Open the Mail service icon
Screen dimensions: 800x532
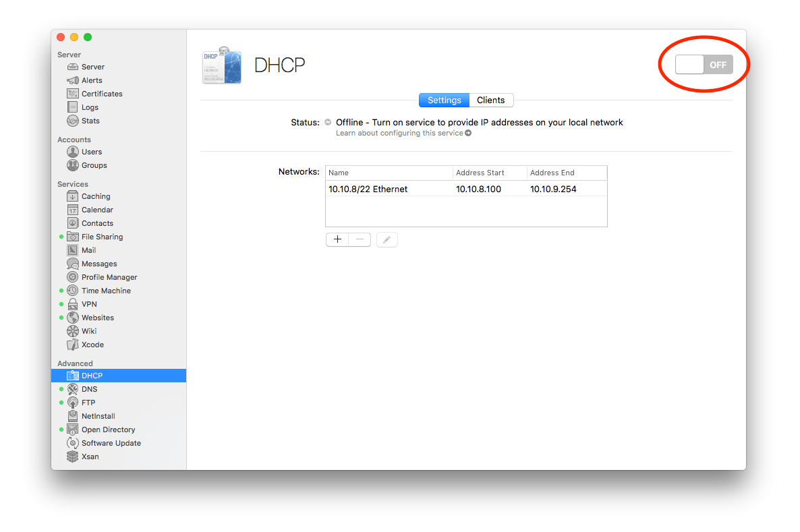[73, 250]
